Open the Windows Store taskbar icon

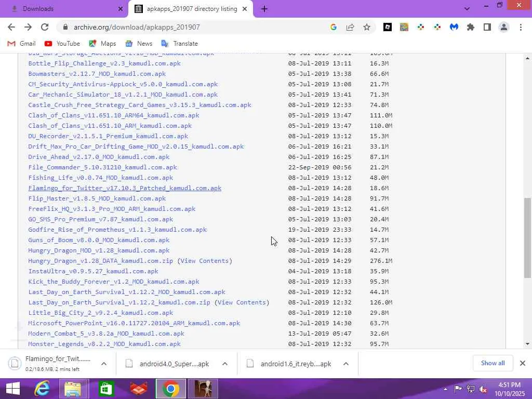106,389
